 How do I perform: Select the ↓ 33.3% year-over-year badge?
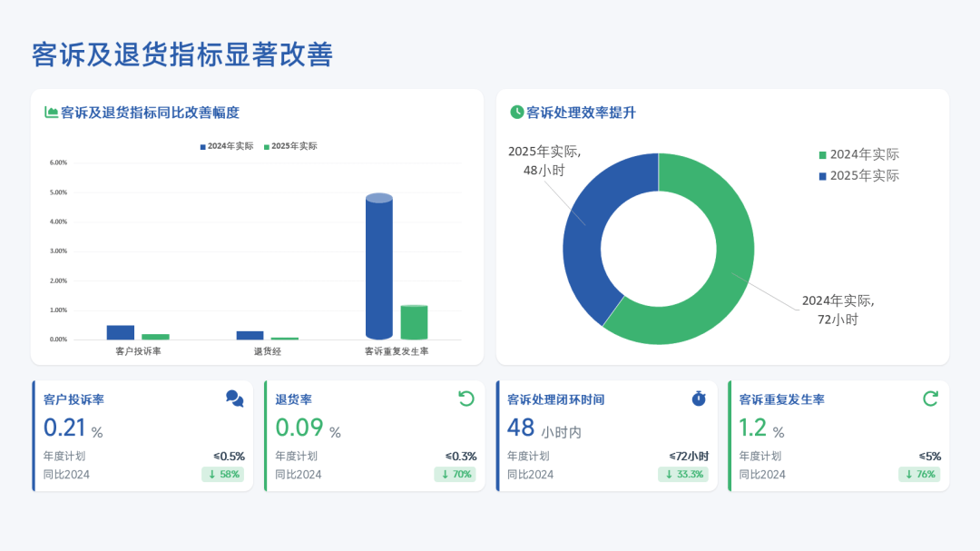pos(683,474)
